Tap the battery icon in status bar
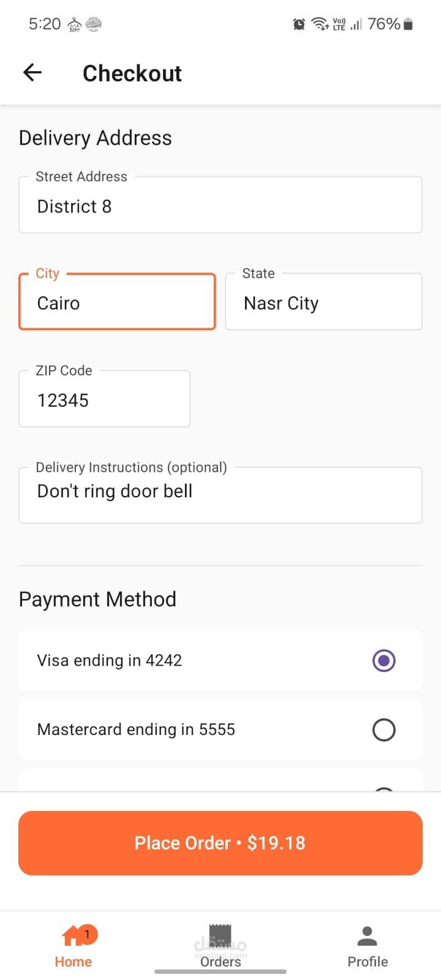The width and height of the screenshot is (441, 980). coord(409,24)
